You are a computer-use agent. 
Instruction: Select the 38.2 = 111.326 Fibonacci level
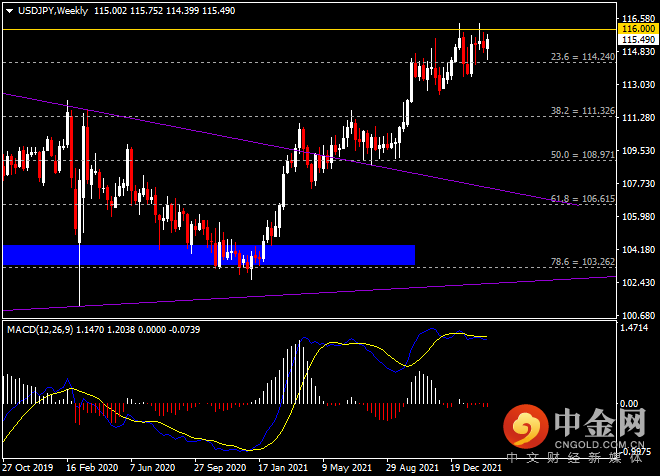click(583, 111)
